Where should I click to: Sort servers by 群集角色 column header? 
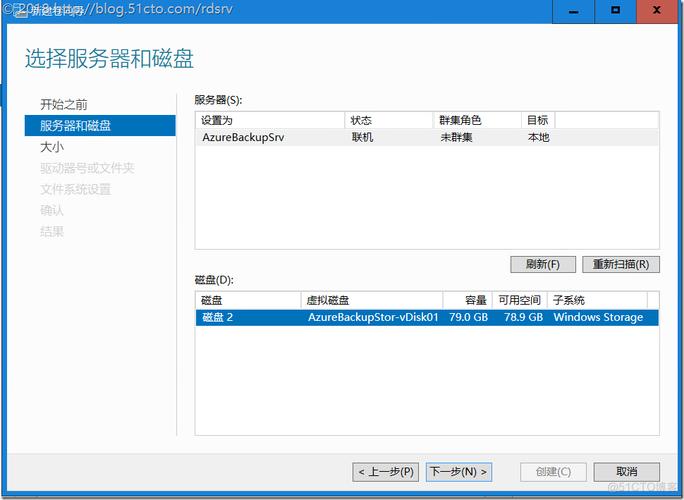pos(477,120)
